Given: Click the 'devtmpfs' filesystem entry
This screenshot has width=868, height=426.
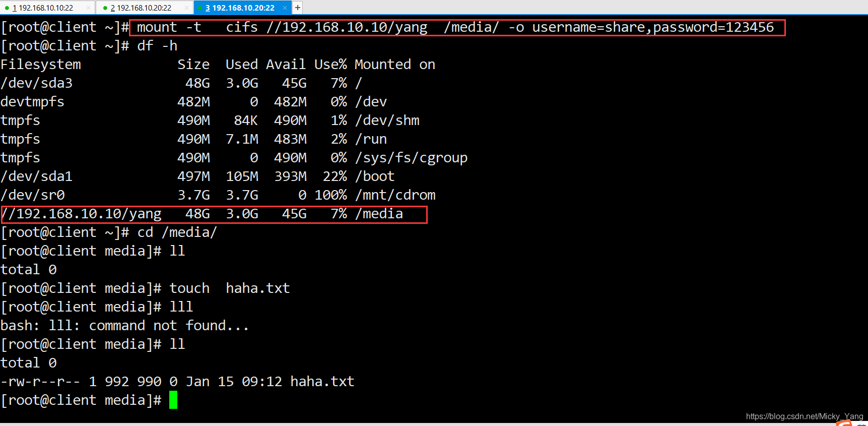Looking at the screenshot, I should tap(32, 102).
